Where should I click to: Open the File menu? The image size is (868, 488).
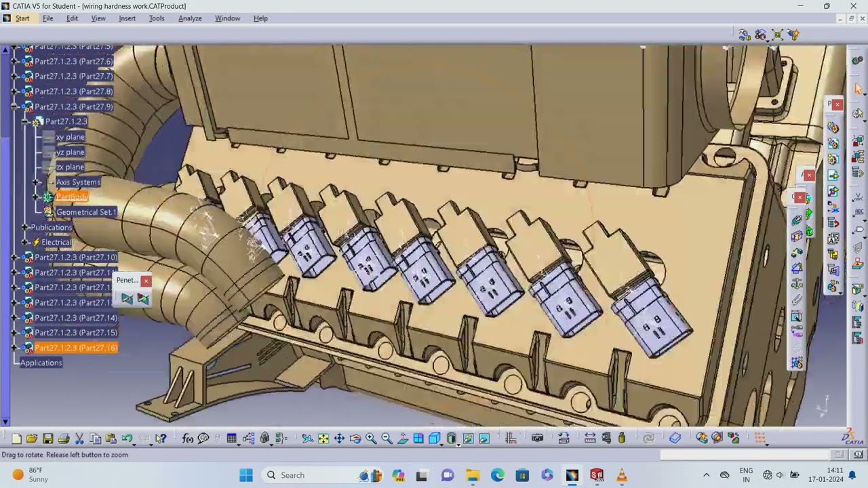coord(48,18)
